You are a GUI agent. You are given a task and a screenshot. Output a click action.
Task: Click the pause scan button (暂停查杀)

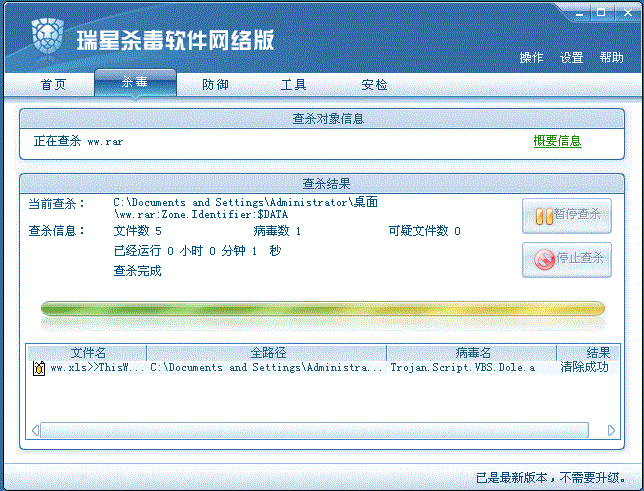coord(567,216)
